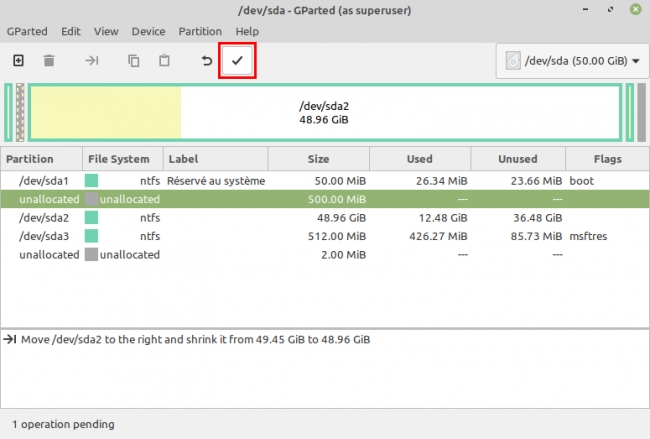Open the Partition menu
650x439 pixels.
(199, 32)
